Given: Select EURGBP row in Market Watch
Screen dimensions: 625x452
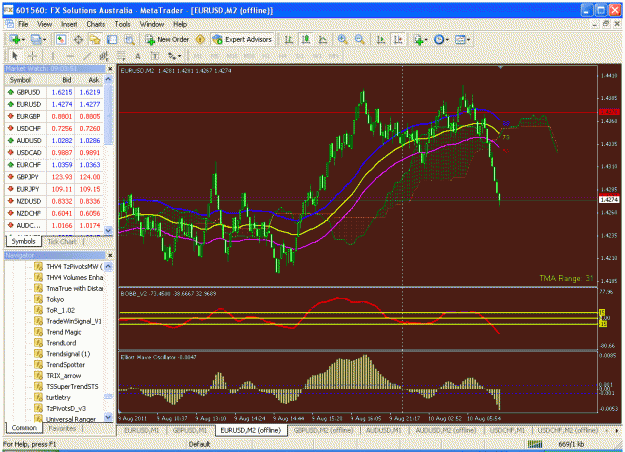Looking at the screenshot, I should pyautogui.click(x=54, y=116).
